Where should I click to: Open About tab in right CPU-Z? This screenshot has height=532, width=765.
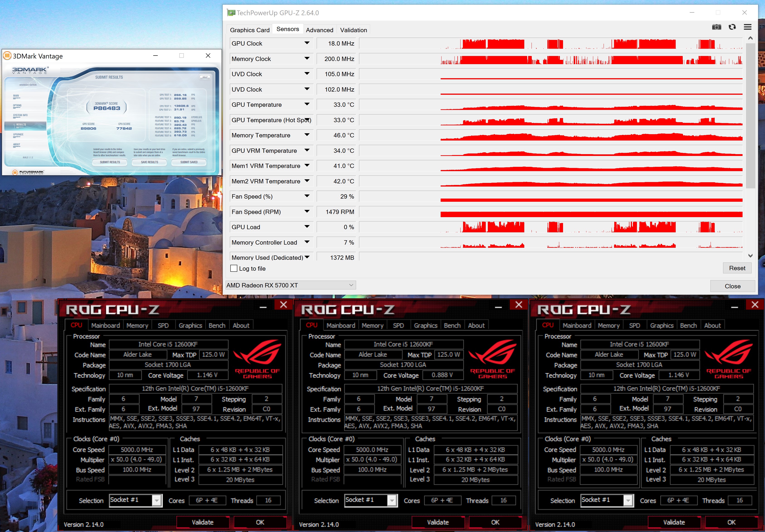[x=712, y=326]
